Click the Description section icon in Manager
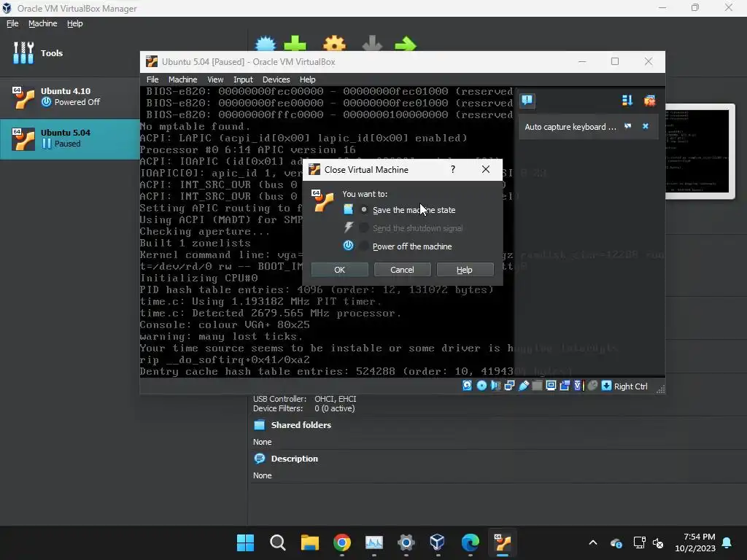 pyautogui.click(x=259, y=459)
